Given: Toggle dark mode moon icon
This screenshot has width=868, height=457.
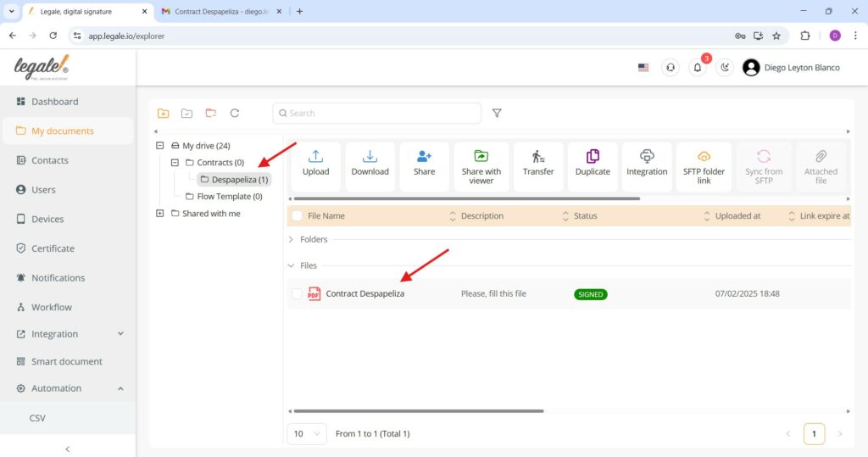Looking at the screenshot, I should 725,68.
